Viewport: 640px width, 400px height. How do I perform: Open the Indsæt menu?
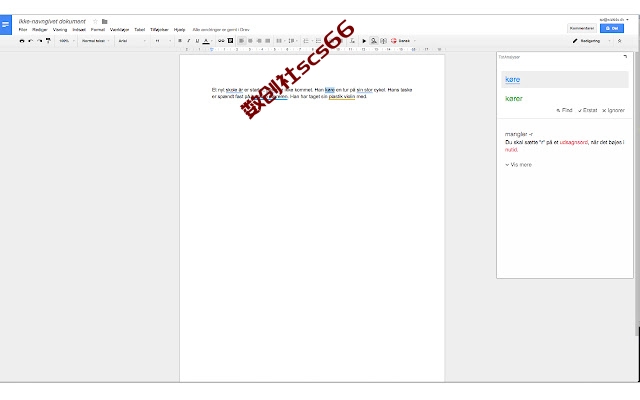click(79, 30)
